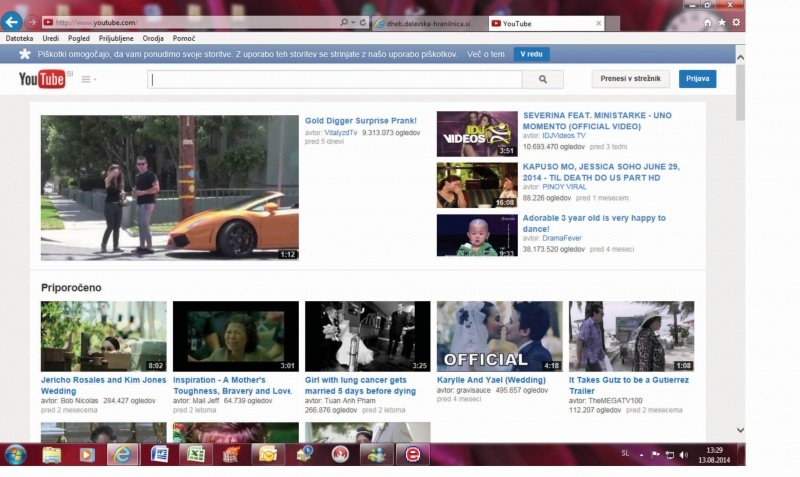Screen dimensions: 800x477
Task: Open Severina Uno Momento video thumbnail
Action: [477, 134]
